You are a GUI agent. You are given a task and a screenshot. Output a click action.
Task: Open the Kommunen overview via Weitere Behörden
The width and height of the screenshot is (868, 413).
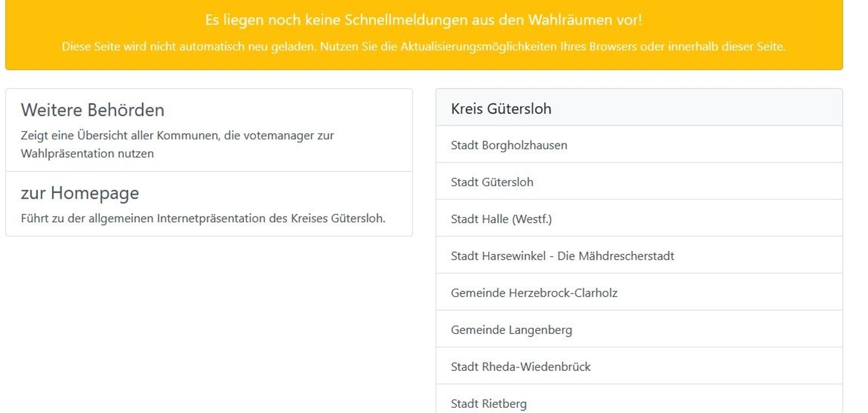pyautogui.click(x=177, y=144)
